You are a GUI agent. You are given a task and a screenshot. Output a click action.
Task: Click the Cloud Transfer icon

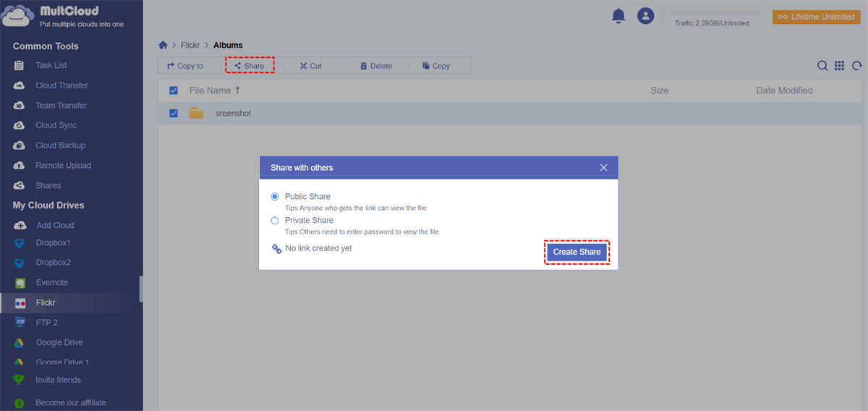(20, 85)
